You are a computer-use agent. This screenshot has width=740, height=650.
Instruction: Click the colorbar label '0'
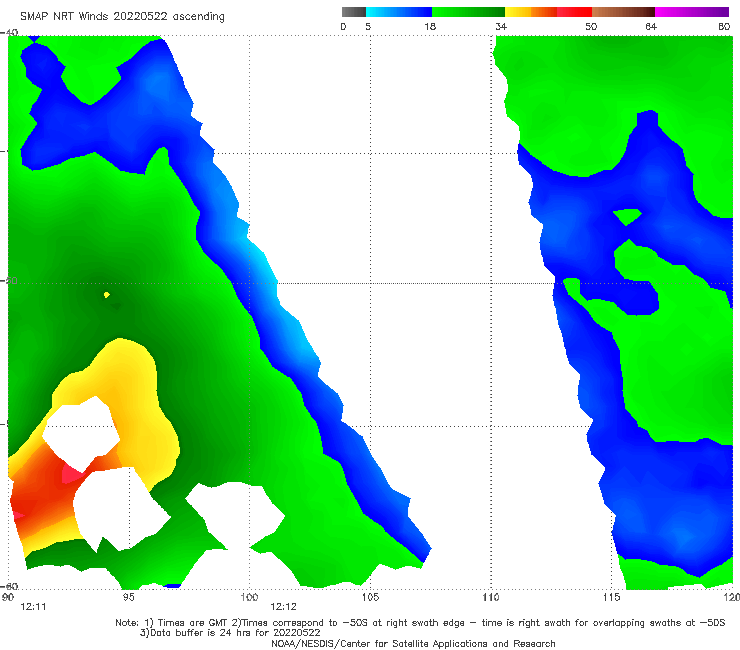(x=343, y=26)
